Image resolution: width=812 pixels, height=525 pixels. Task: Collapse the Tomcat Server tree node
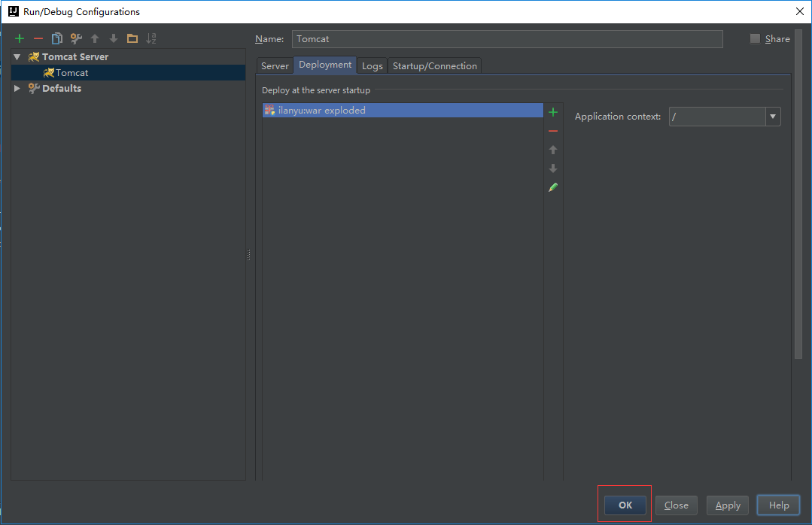(x=17, y=57)
